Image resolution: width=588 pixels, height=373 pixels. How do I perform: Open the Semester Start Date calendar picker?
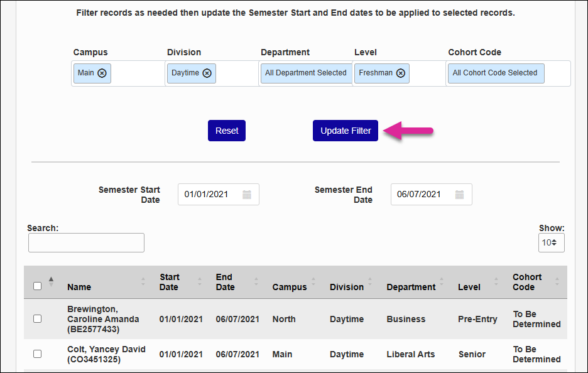[x=247, y=195]
